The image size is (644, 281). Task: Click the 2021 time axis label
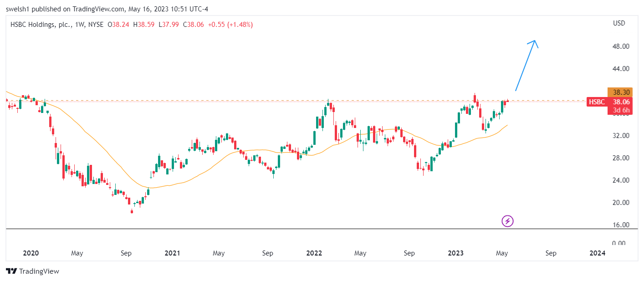click(x=172, y=253)
